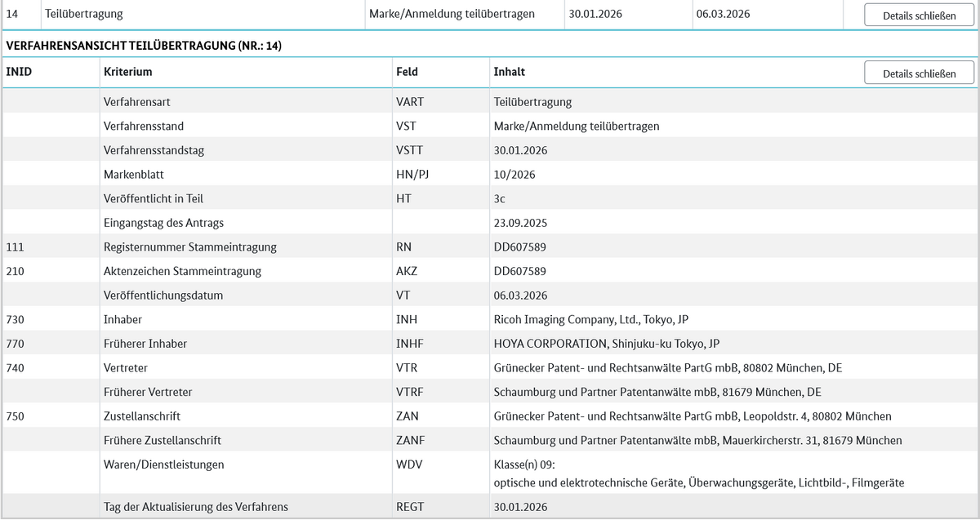Click INID code '210'
This screenshot has width=980, height=520.
pos(15,271)
